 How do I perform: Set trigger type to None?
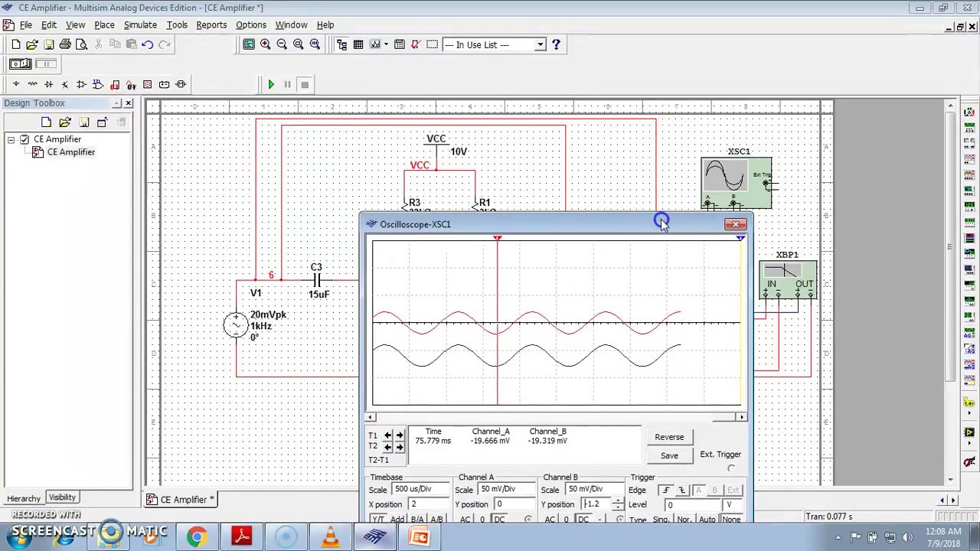click(x=731, y=520)
